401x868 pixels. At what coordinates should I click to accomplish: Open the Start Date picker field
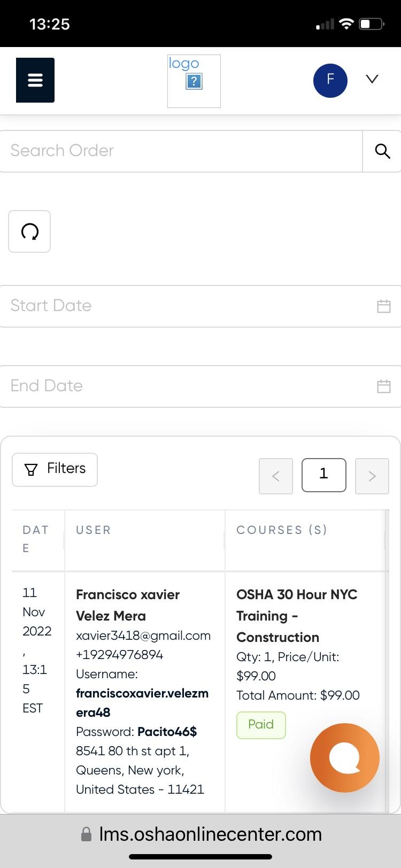pyautogui.click(x=187, y=306)
